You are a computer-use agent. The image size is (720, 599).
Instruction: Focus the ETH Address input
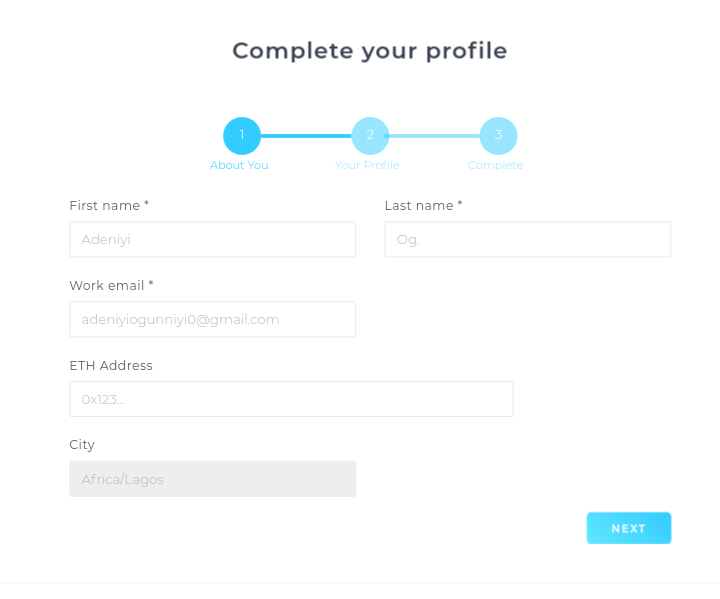pos(291,399)
